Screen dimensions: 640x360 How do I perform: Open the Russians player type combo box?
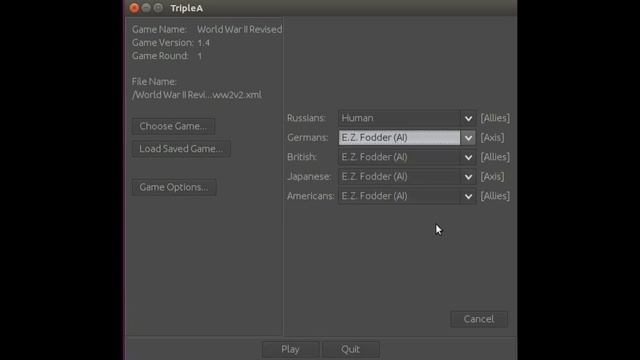pos(407,118)
